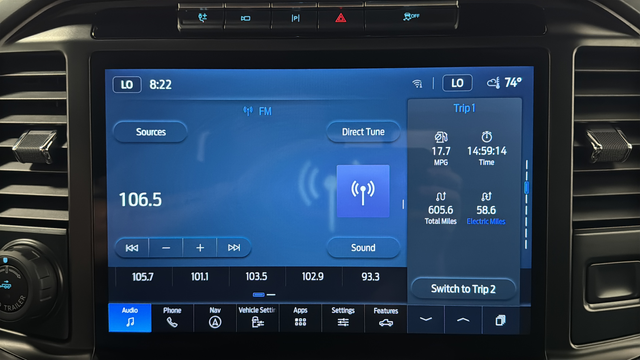The width and height of the screenshot is (640, 360).
Task: Tap the Direct Tune button
Action: coord(363,132)
